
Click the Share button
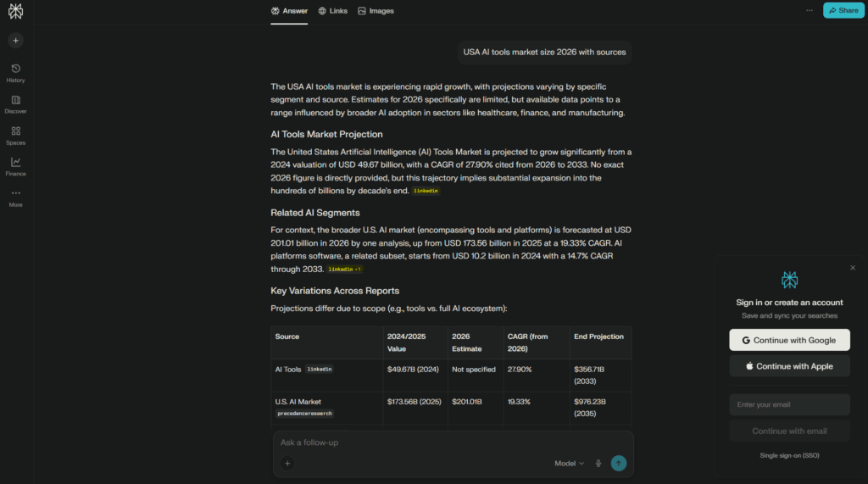point(843,10)
